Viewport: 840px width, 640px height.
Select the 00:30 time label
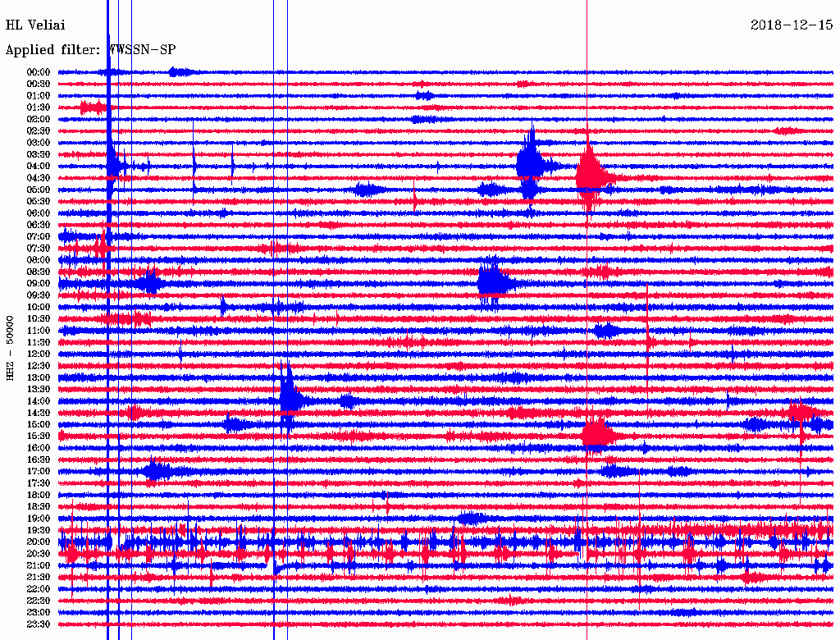coord(39,84)
